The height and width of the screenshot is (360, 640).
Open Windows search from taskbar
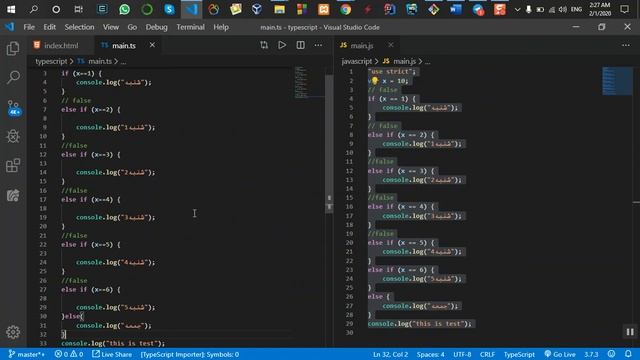click(x=34, y=9)
